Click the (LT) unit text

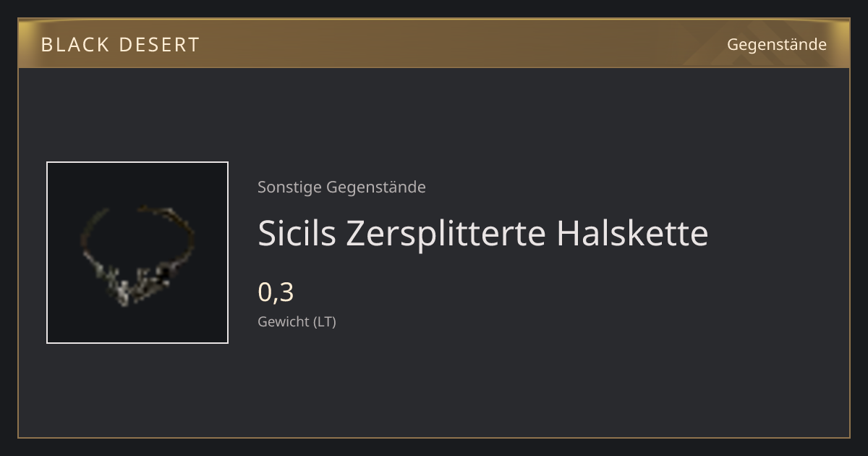tap(324, 321)
